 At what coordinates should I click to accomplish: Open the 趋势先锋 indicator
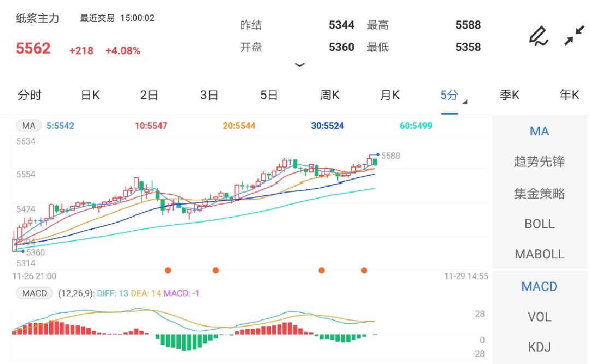tap(539, 161)
